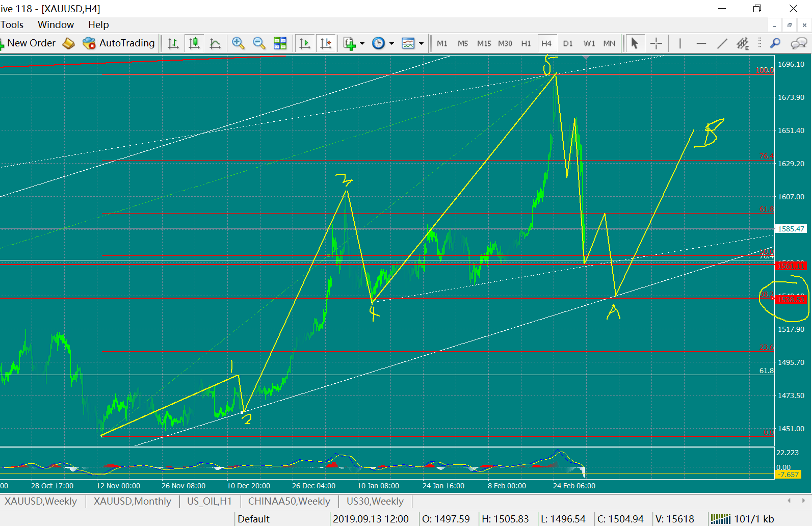Viewport: 812px width, 526px height.
Task: Select the vertical line tool
Action: tap(680, 43)
